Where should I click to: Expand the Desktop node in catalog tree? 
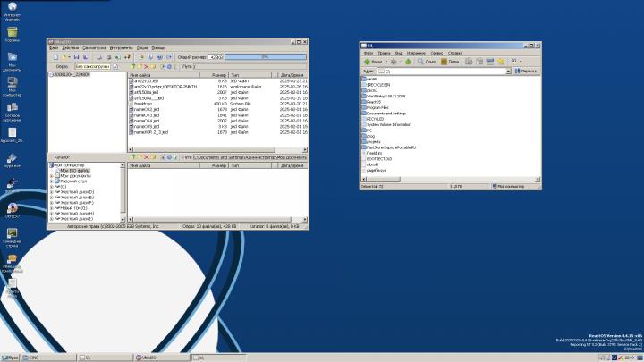(x=52, y=180)
